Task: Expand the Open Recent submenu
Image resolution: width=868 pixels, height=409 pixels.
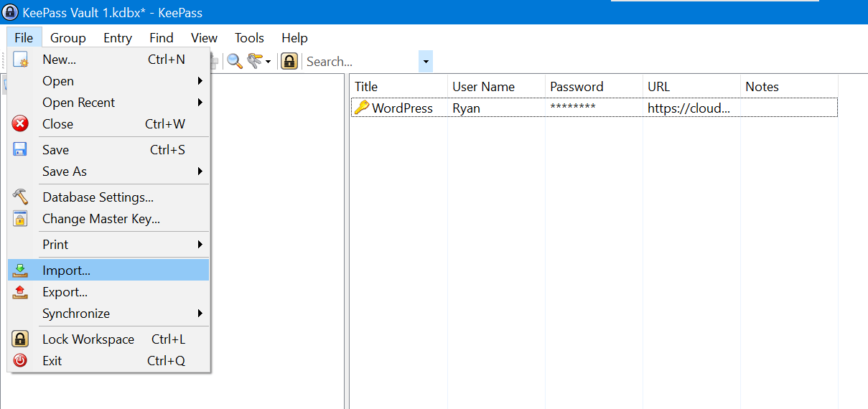Action: (200, 103)
